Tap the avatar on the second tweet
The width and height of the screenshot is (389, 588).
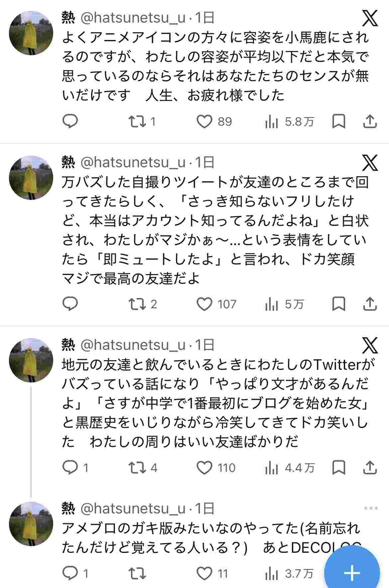pos(31,178)
